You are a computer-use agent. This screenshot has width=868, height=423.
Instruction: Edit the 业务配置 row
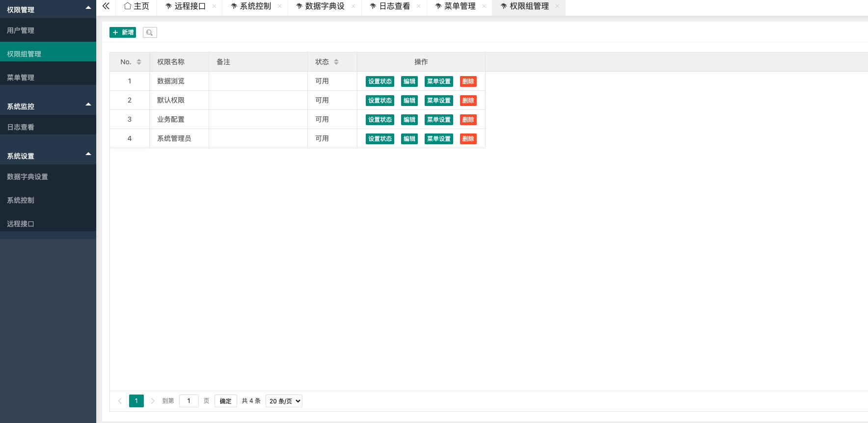(409, 120)
